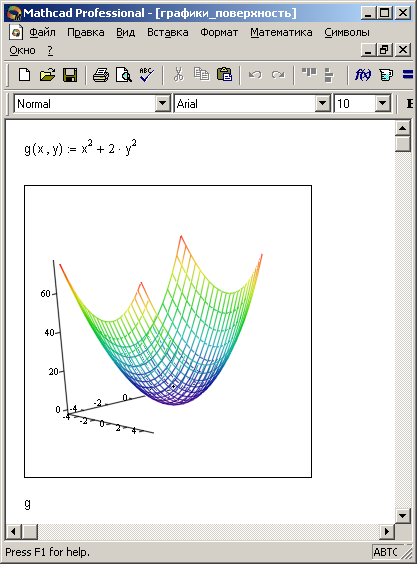Click the horizontal scrollbar thumb
The height and width of the screenshot is (564, 417).
30,532
